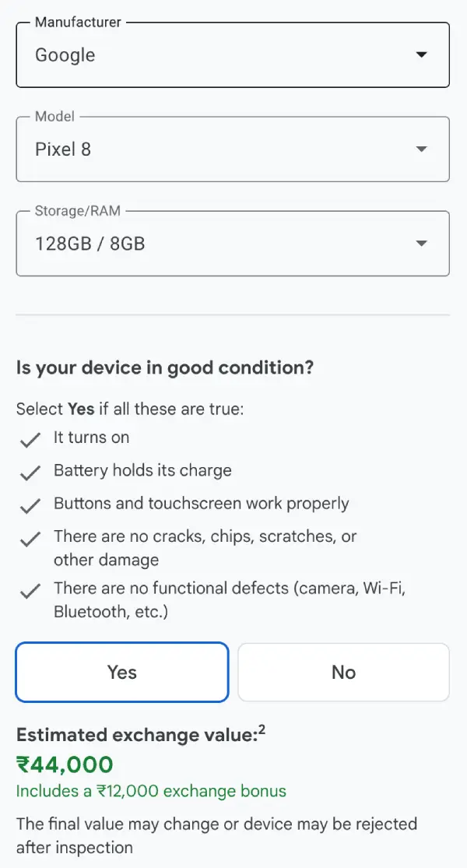Click the ₹12,000 exchange bonus text

tap(151, 792)
